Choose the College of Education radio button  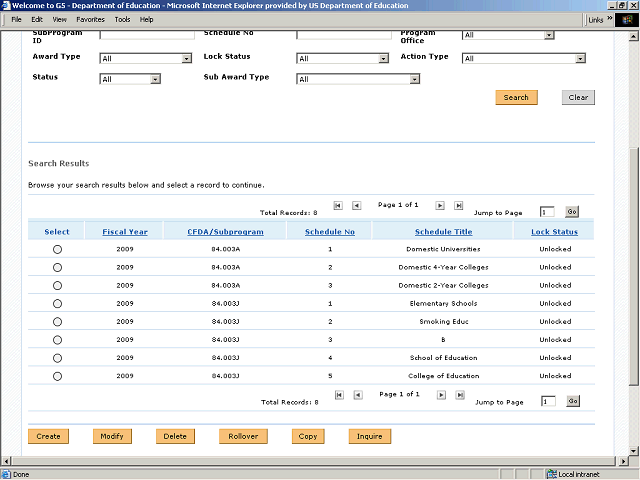tap(57, 377)
